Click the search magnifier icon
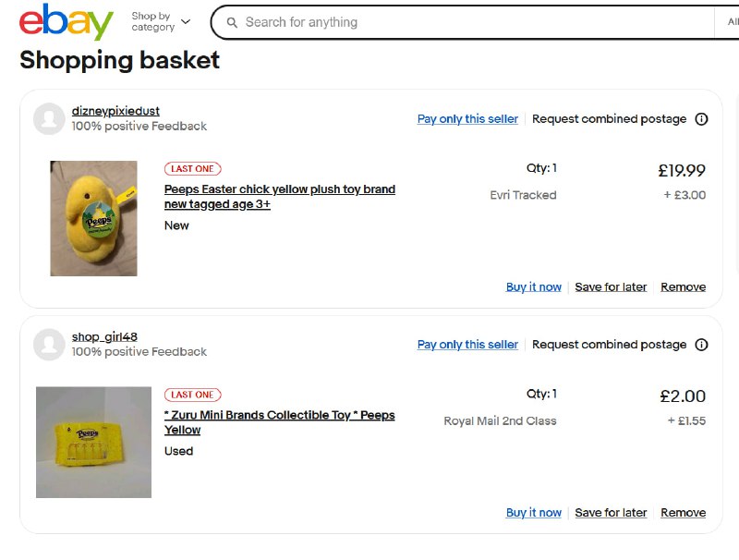The height and width of the screenshot is (560, 739). [x=232, y=22]
